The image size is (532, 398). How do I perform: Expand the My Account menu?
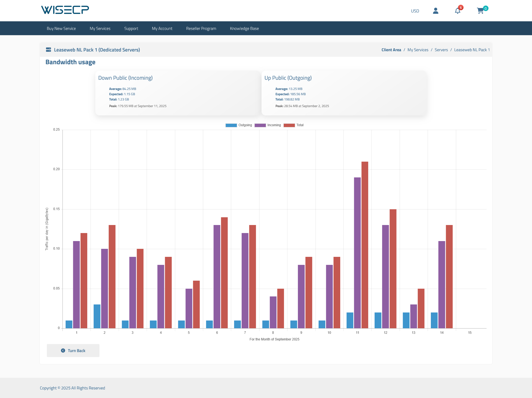(x=162, y=29)
